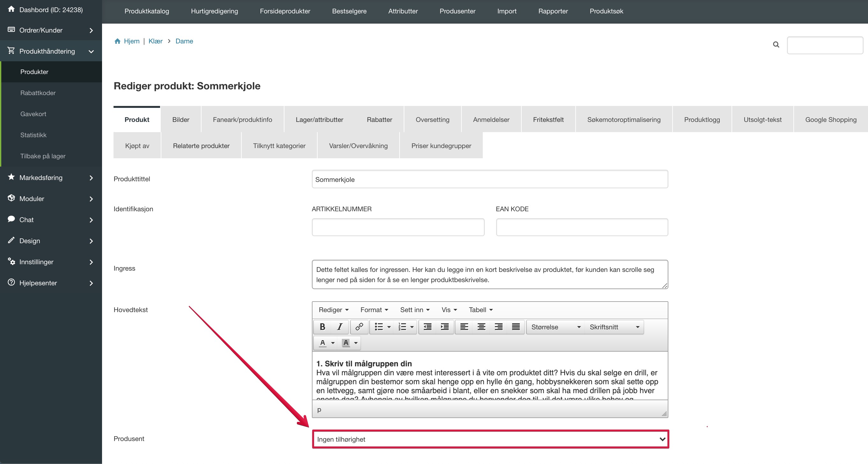Click the Artikkelnummer input field
Image resolution: width=868 pixels, height=464 pixels.
[398, 227]
